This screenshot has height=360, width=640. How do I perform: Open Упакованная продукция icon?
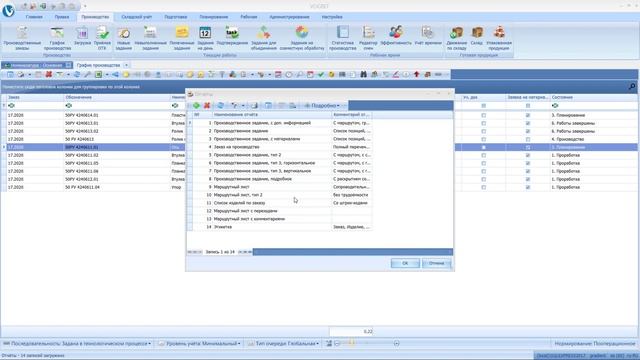[x=499, y=38]
